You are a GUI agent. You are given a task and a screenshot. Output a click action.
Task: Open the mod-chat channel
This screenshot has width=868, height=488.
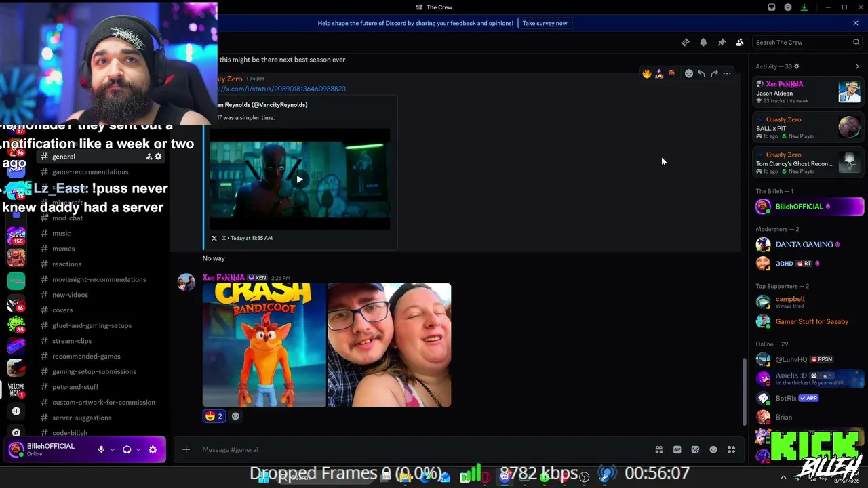tap(100, 218)
